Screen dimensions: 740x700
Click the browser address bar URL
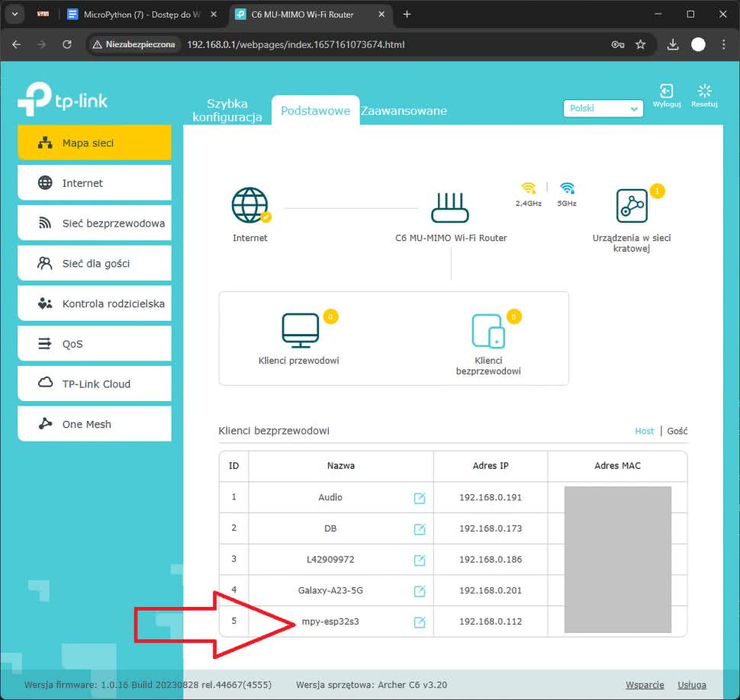296,45
